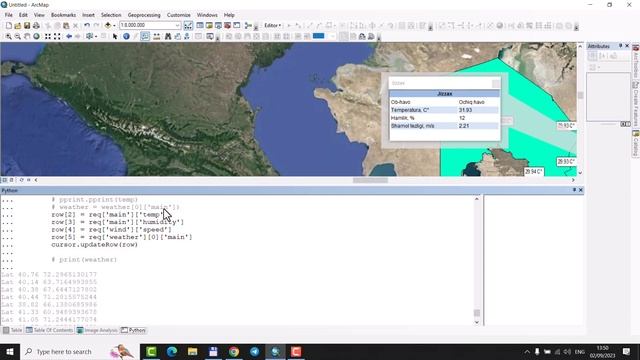Screen dimensions: 640x360
Task: Save the map with the floppy disk icon
Action: (x=27, y=26)
